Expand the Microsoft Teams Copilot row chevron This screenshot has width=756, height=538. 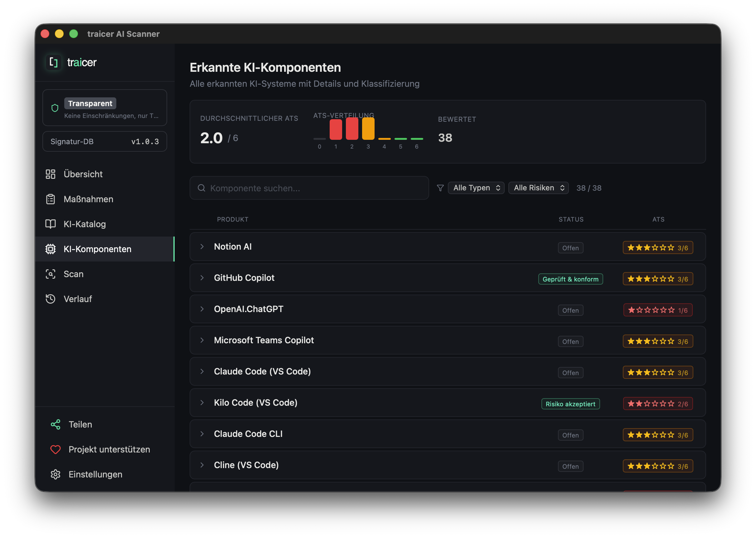pos(202,340)
